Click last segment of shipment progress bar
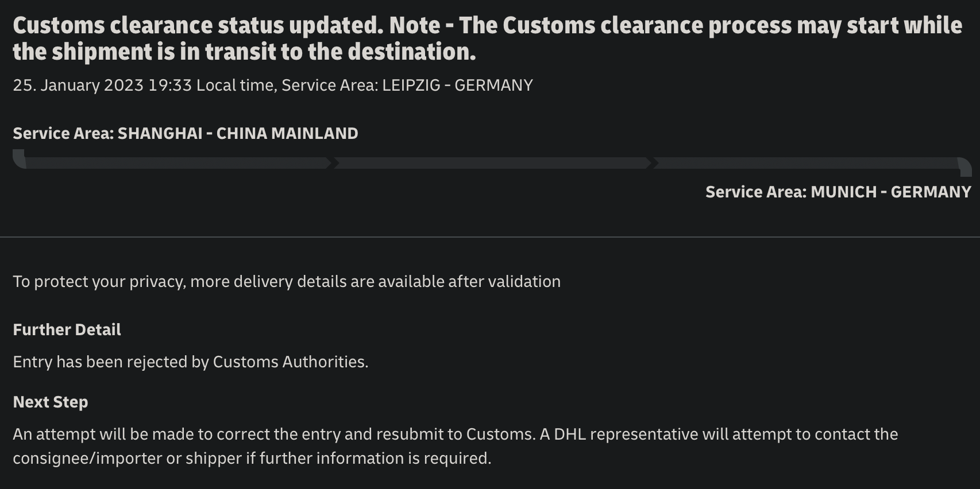This screenshot has width=980, height=489. coord(807,163)
